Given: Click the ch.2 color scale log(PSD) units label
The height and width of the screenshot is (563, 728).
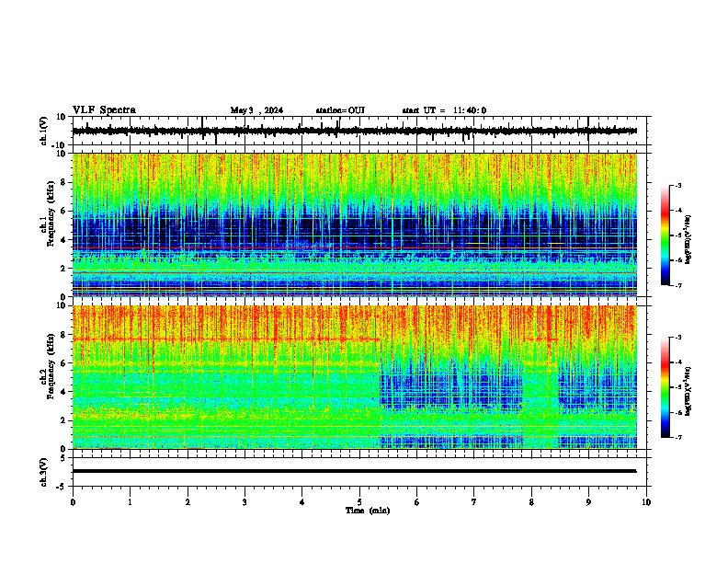Looking at the screenshot, I should tap(688, 392).
